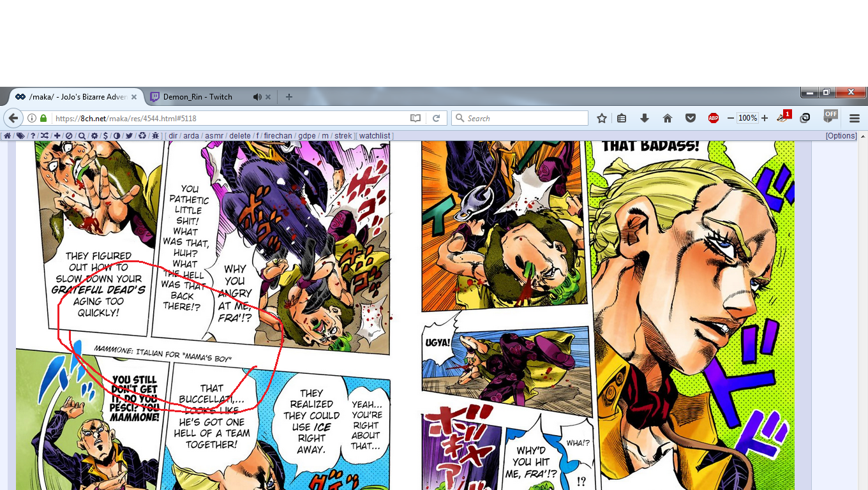Mute the Twitch tab speaker icon
Viewport: 868px width, 490px height.
tap(257, 97)
